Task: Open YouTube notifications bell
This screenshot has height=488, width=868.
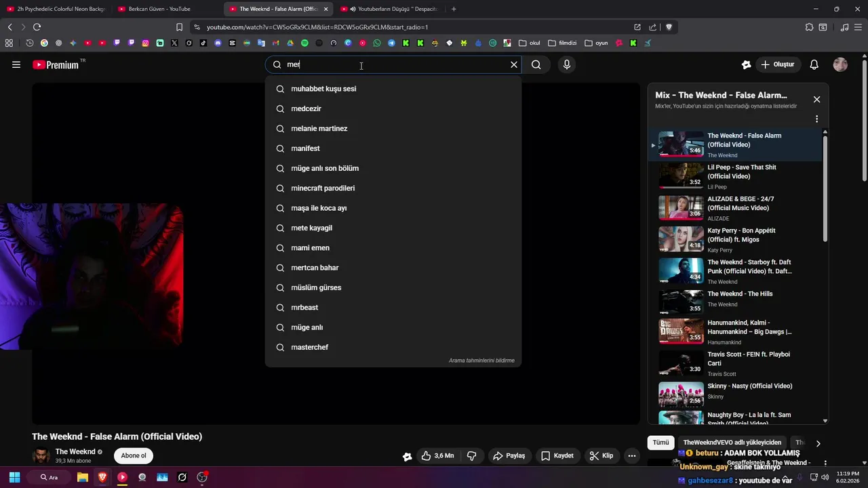Action: click(x=814, y=64)
